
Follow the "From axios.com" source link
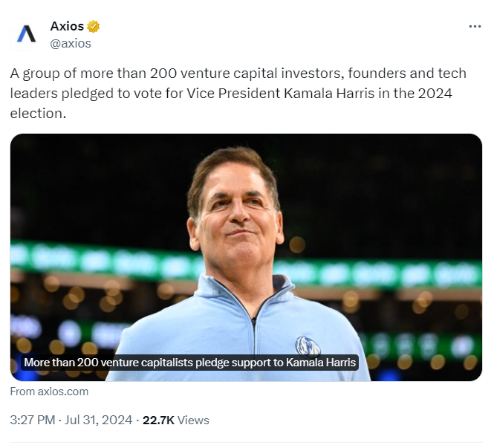coord(49,392)
